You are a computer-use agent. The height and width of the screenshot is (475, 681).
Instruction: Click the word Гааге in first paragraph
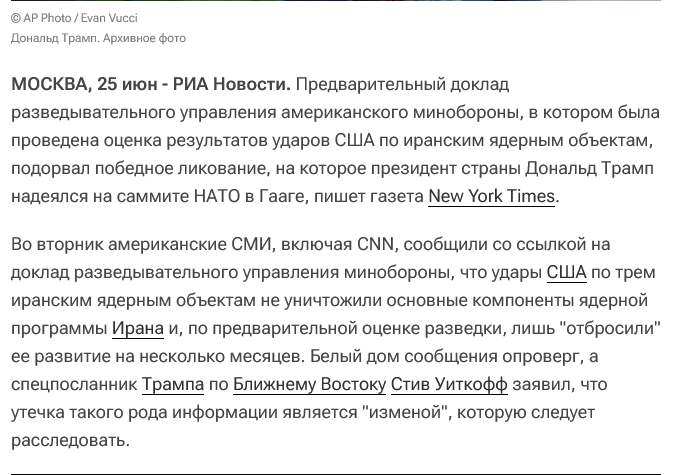click(x=281, y=196)
